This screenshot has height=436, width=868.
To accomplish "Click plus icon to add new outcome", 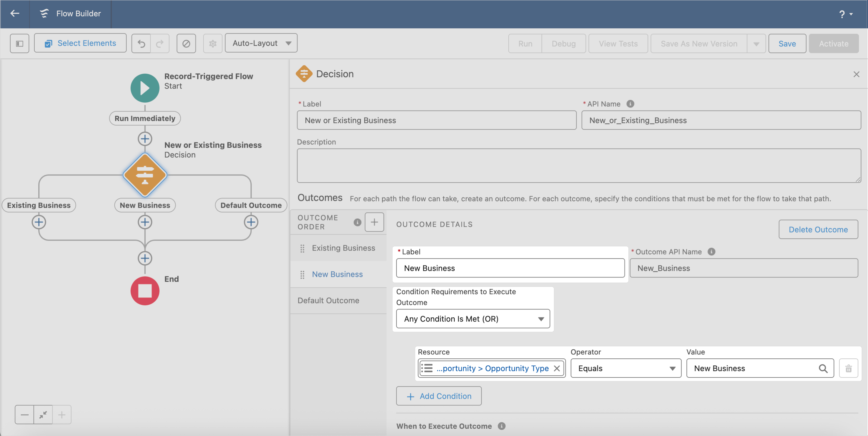I will pos(374,222).
